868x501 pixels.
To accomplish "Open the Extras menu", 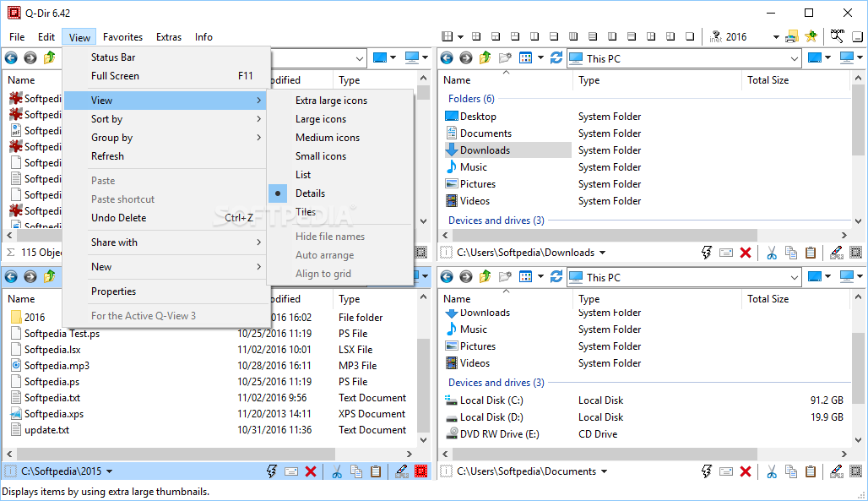I will (169, 37).
